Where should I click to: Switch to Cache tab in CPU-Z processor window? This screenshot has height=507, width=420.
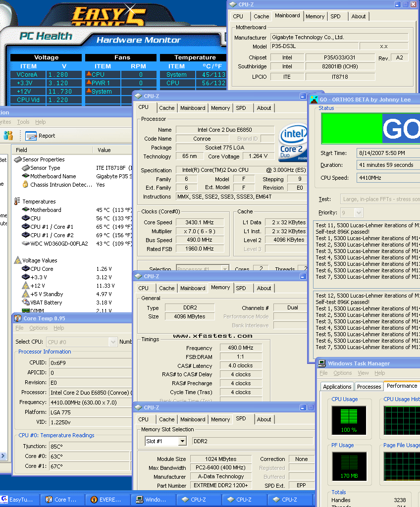[166, 108]
